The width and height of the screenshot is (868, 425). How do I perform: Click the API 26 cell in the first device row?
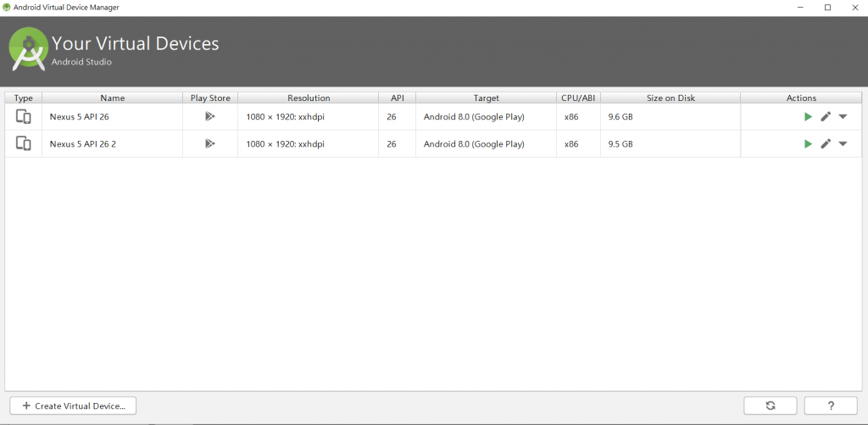[398, 117]
